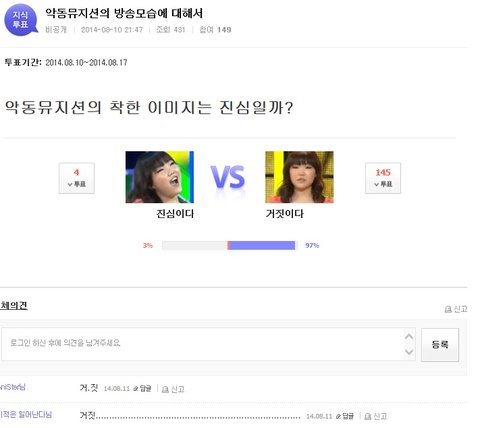This screenshot has height=428, width=480.
Task: Click the blue VS graphic
Action: point(228,178)
